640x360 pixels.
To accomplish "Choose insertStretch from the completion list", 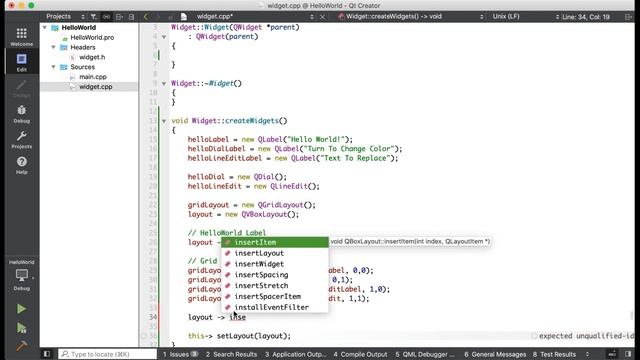I will (275, 286).
